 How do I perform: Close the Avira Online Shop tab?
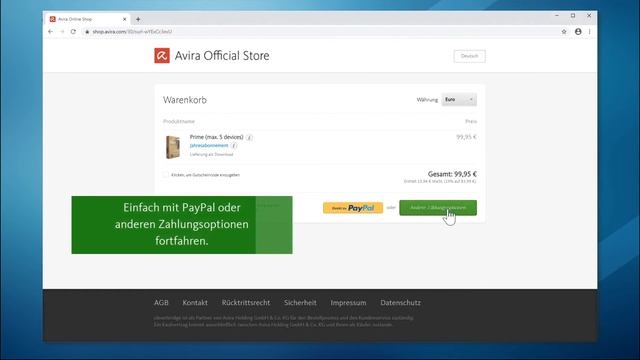[x=124, y=19]
